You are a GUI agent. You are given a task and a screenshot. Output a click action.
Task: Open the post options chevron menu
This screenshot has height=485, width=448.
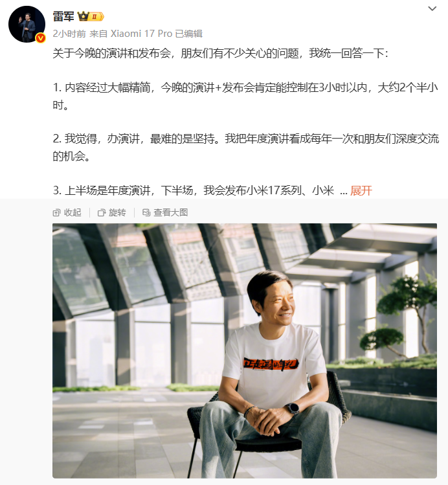[432, 8]
